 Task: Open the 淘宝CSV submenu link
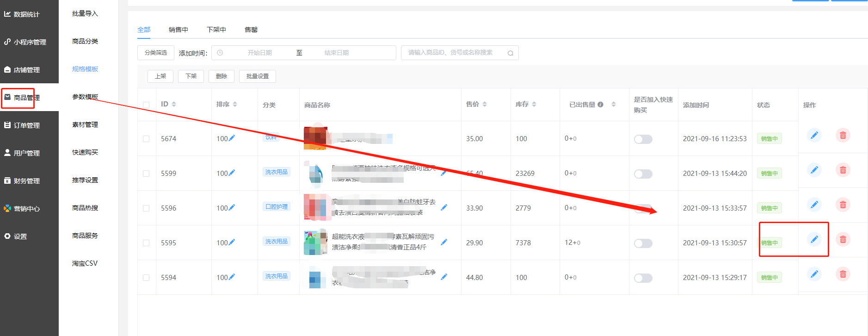(x=85, y=263)
